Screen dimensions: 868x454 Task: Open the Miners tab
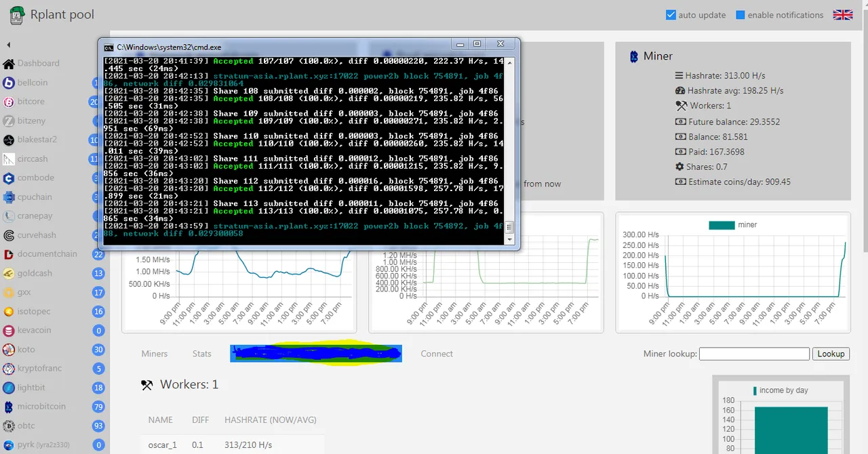[155, 354]
